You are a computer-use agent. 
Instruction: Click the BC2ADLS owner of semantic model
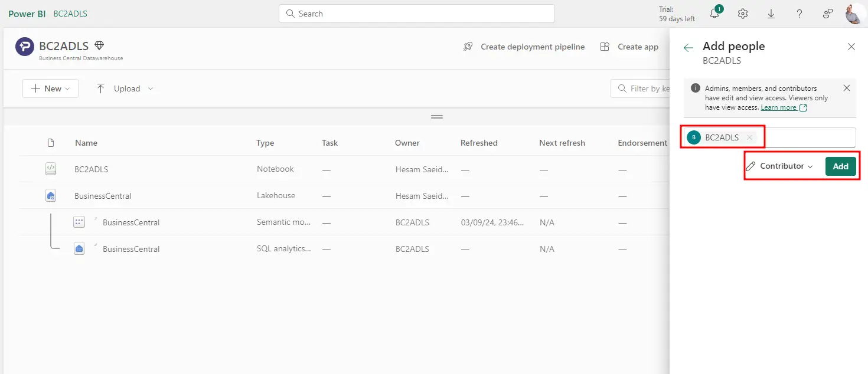pos(412,222)
